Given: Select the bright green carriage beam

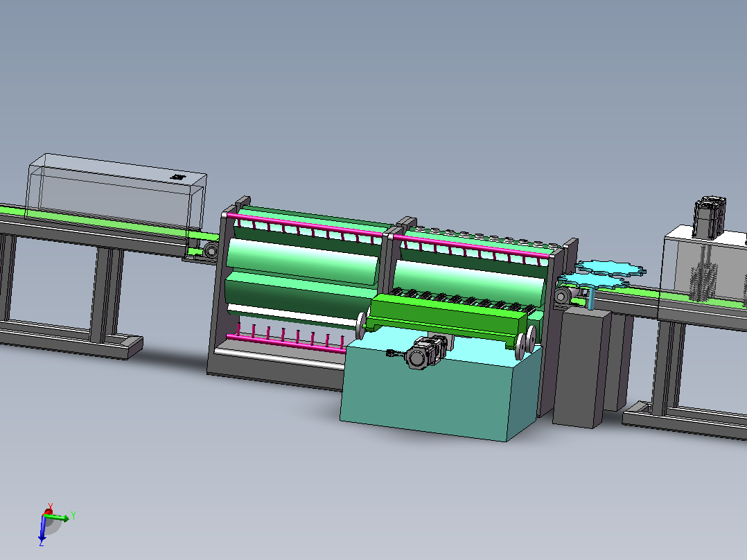Looking at the screenshot, I should click(x=448, y=313).
